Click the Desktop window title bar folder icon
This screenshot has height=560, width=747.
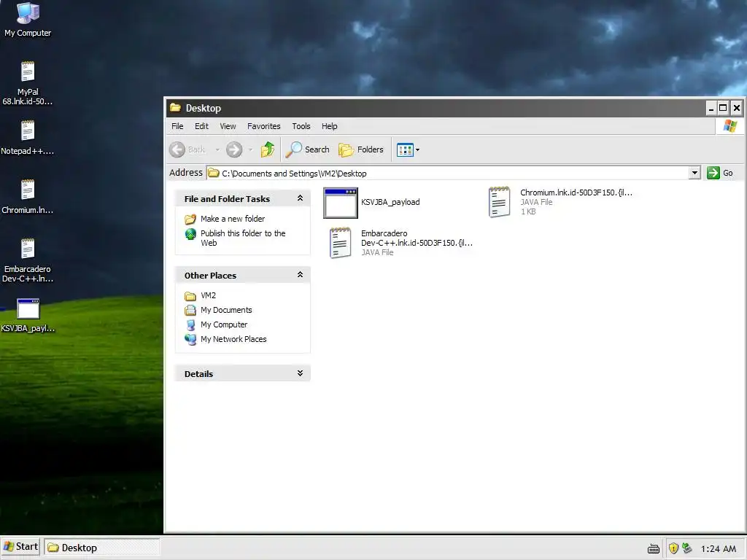[x=176, y=108]
